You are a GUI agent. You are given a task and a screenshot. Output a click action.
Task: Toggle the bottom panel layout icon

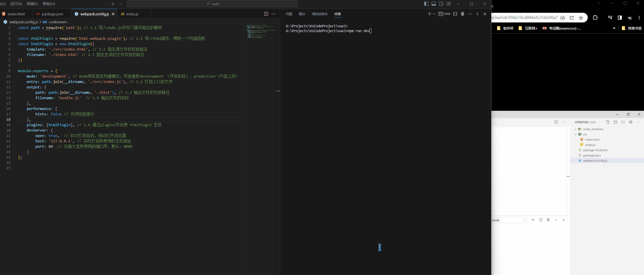click(434, 4)
